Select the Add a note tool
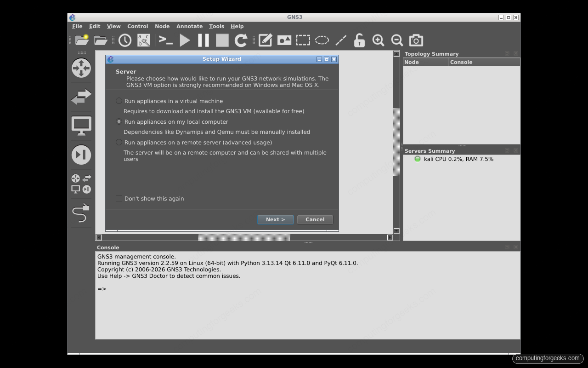 pyautogui.click(x=266, y=40)
